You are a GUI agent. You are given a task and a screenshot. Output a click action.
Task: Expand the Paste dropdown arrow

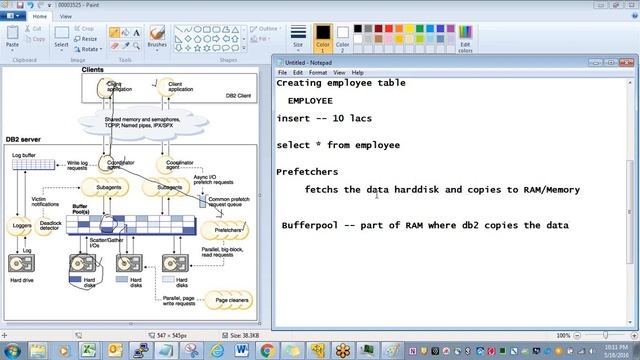coord(12,50)
